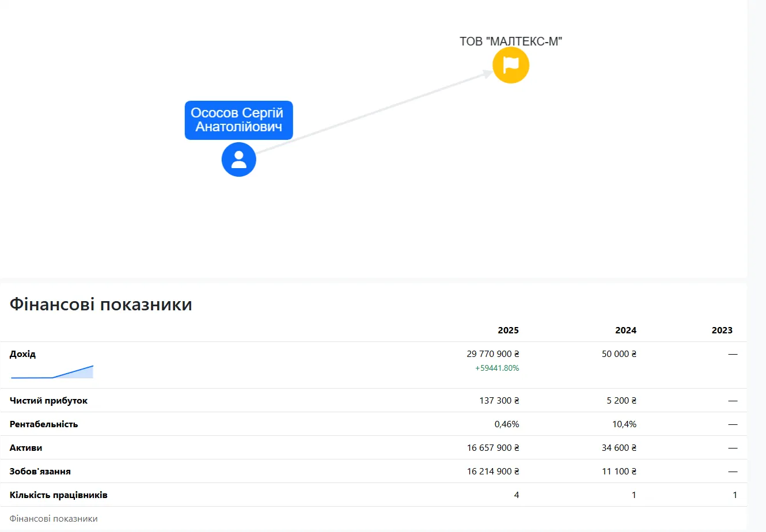Select the 2025 column header
The height and width of the screenshot is (532, 766).
click(x=508, y=330)
